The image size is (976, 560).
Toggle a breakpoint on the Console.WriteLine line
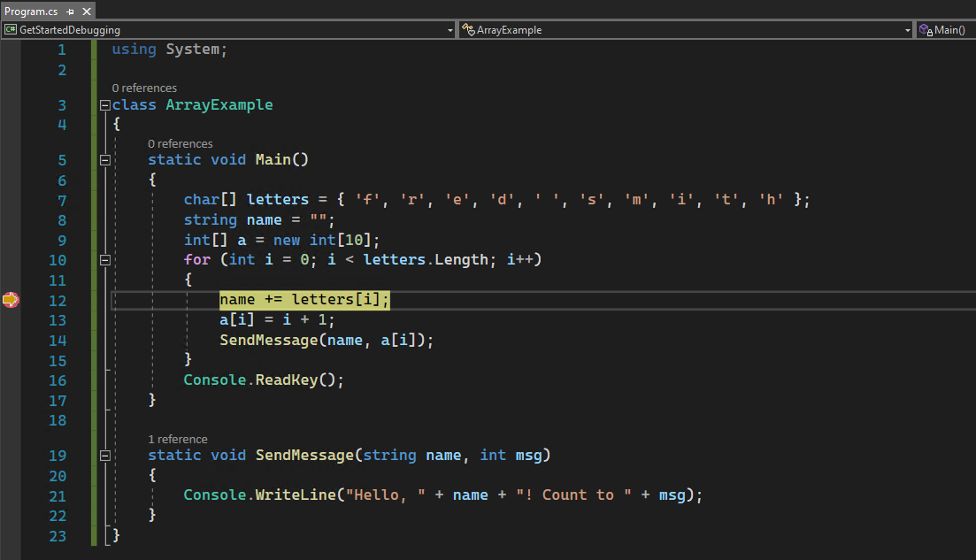pyautogui.click(x=11, y=495)
